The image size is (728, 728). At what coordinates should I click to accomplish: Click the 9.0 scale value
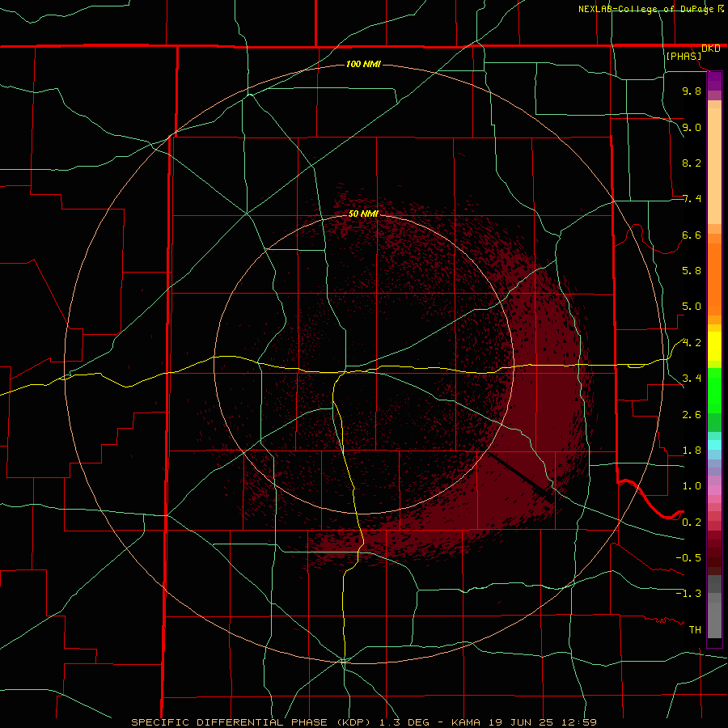[692, 127]
